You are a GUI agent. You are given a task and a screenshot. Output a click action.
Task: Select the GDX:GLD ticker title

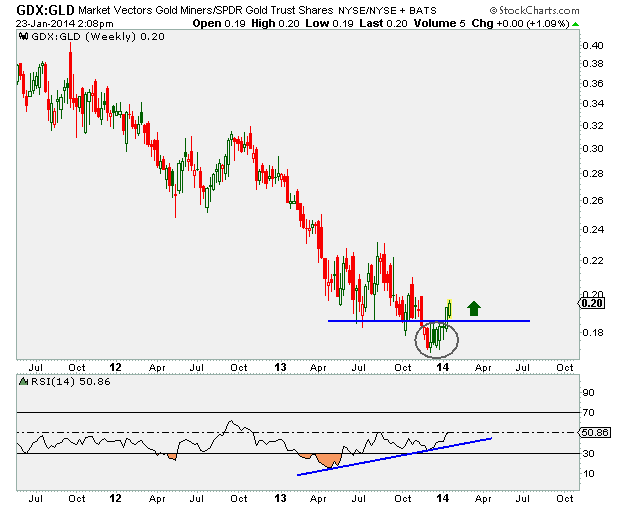pyautogui.click(x=45, y=10)
